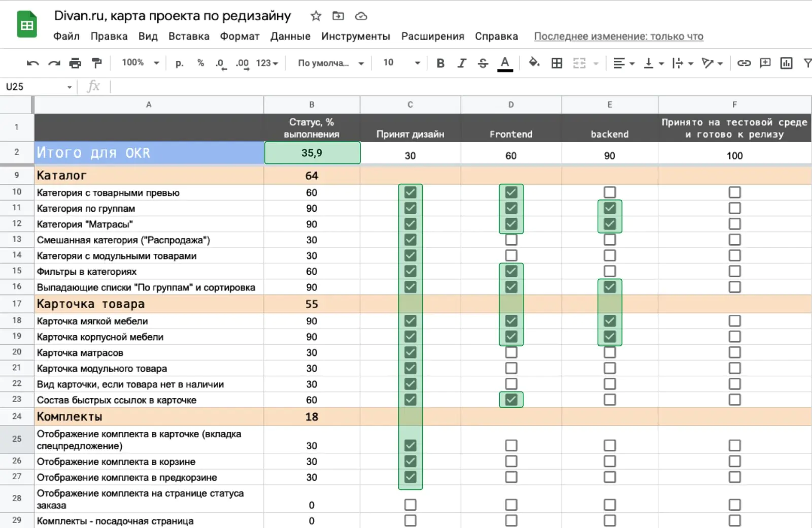Screen dimensions: 812x528
Task: Insert a chart
Action: 786,63
